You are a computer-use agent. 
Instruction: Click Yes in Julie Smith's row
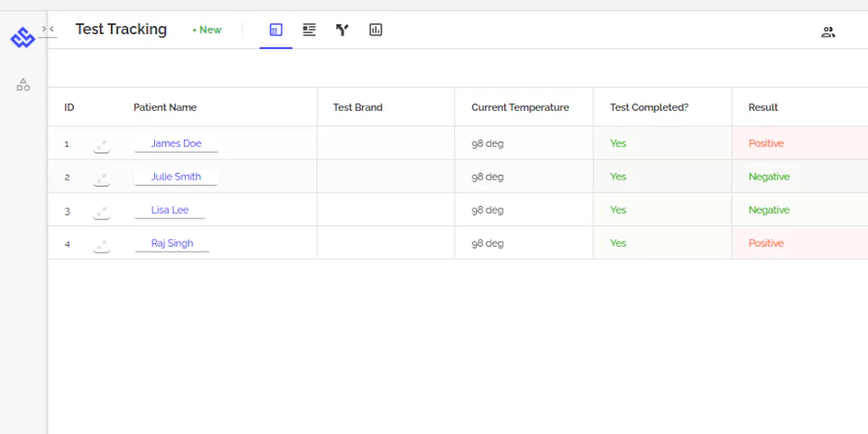click(x=618, y=176)
